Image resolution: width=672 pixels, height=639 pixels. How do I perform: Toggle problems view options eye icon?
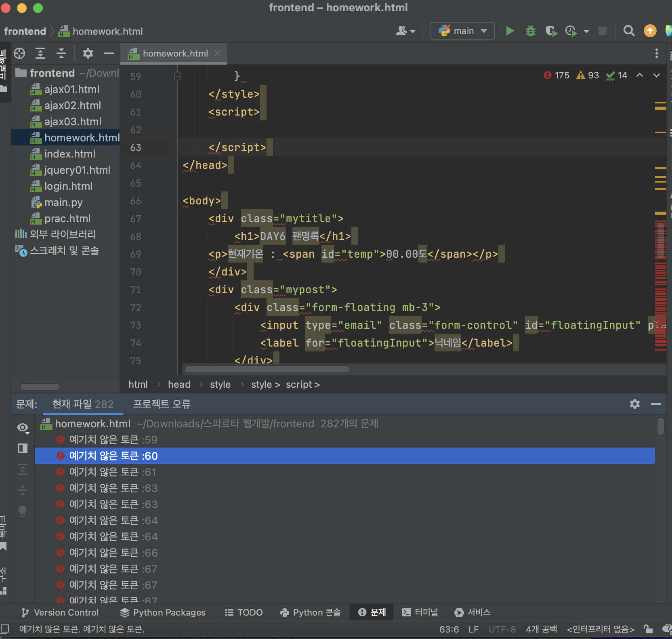pos(23,428)
